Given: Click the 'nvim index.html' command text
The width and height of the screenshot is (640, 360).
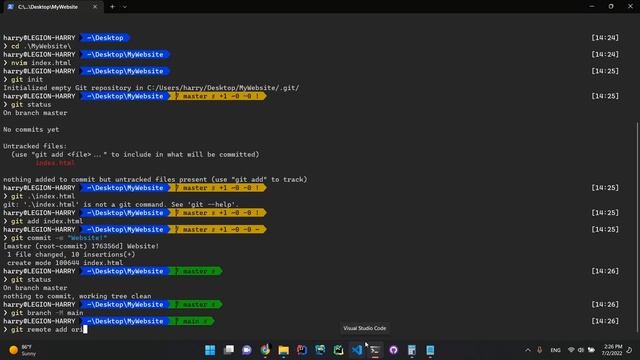Looking at the screenshot, I should 41,63.
